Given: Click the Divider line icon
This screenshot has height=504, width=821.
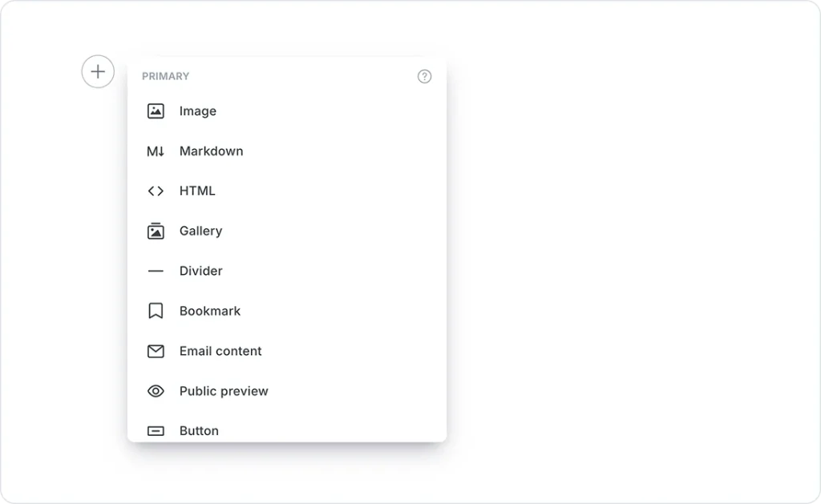Looking at the screenshot, I should 156,272.
